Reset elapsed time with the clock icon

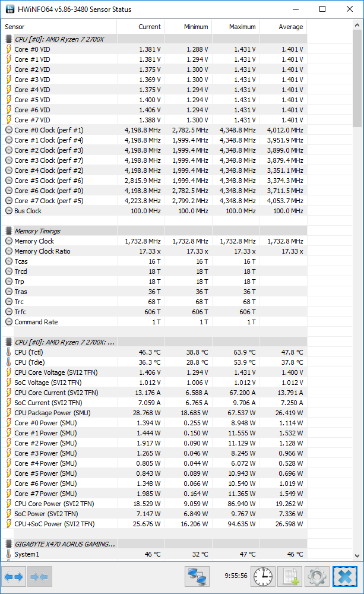262,576
